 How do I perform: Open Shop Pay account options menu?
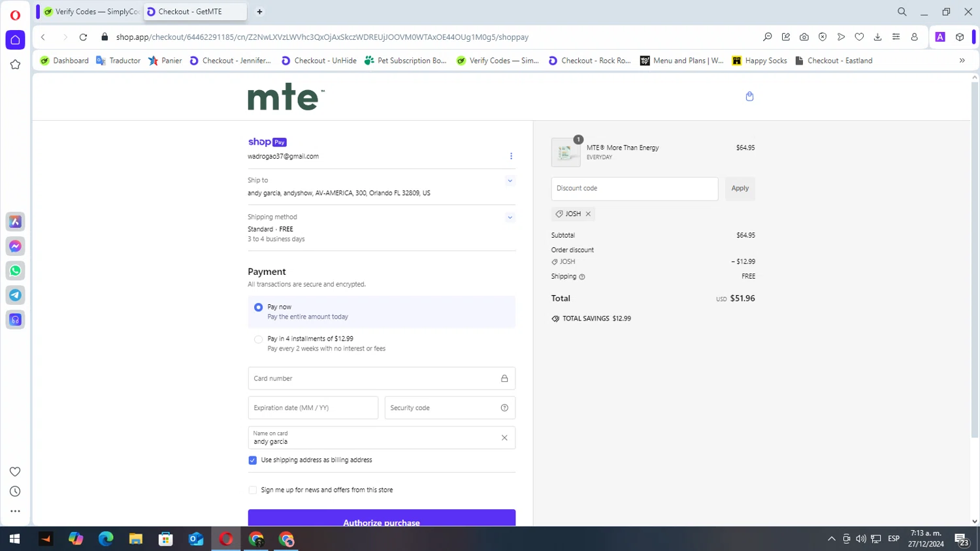tap(511, 156)
